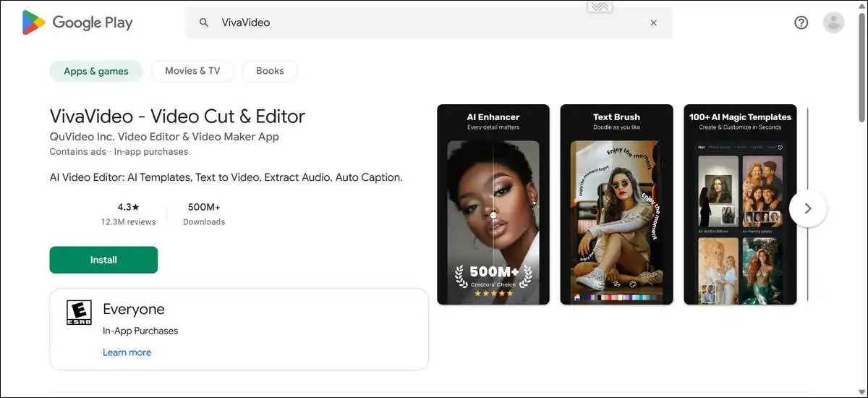Open the Text Brush screenshot
This screenshot has height=398, width=868.
[x=616, y=204]
